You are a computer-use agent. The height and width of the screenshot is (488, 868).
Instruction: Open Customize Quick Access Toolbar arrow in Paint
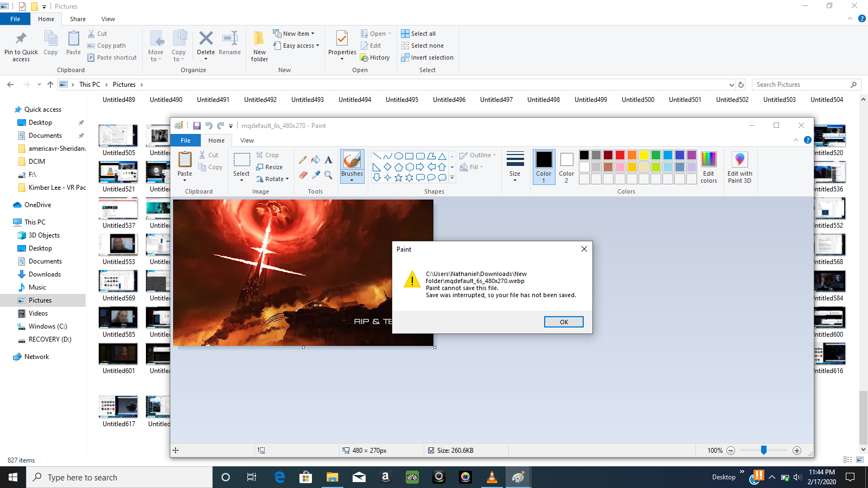231,126
